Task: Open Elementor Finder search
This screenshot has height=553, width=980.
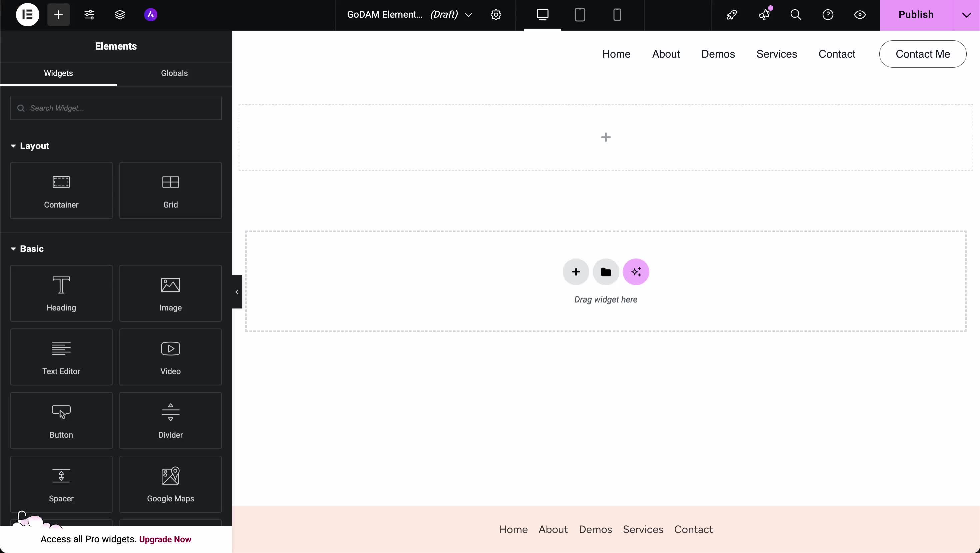Action: [x=796, y=15]
